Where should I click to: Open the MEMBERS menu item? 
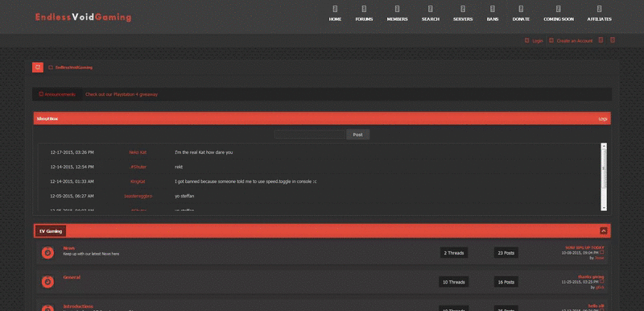[x=397, y=19]
